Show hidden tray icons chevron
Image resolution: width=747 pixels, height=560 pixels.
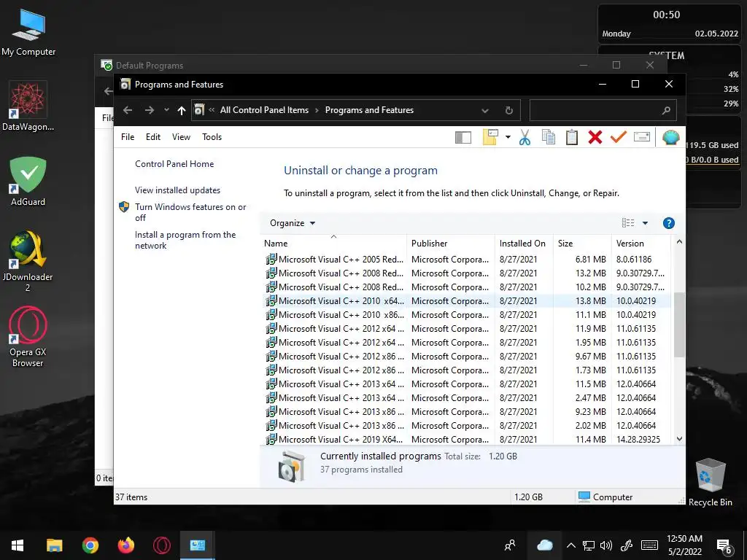point(570,545)
